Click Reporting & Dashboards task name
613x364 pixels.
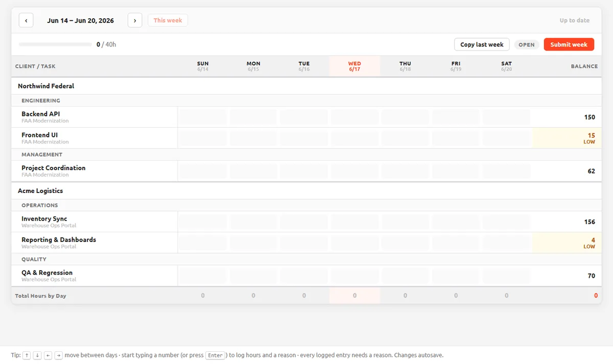[59, 239]
